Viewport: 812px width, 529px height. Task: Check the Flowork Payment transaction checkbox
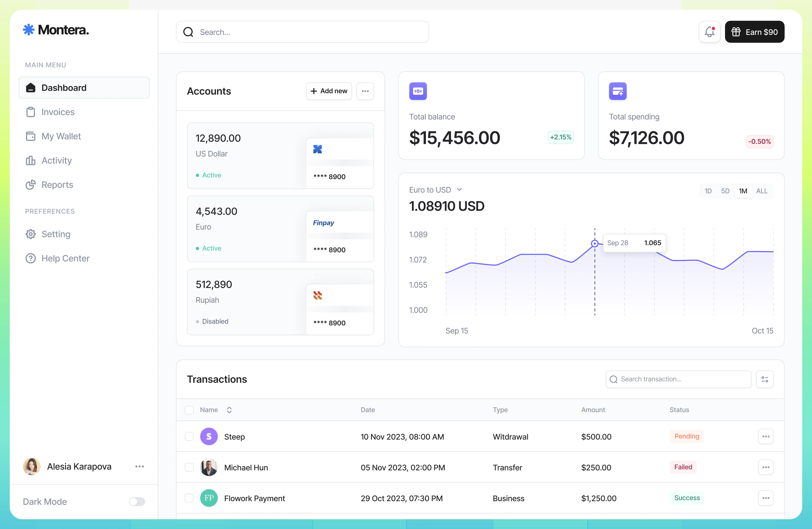click(189, 498)
